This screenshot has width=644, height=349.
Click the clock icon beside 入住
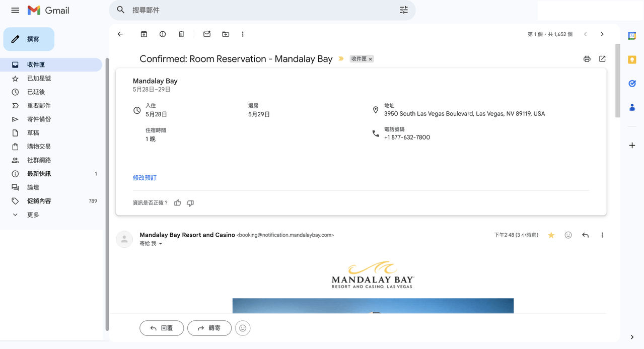point(137,110)
